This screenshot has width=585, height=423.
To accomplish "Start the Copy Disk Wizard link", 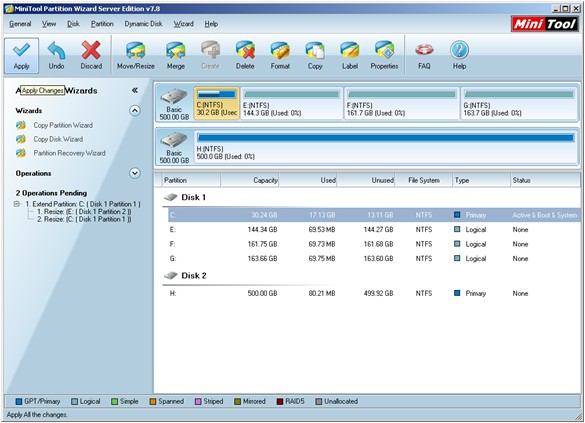I will click(58, 139).
